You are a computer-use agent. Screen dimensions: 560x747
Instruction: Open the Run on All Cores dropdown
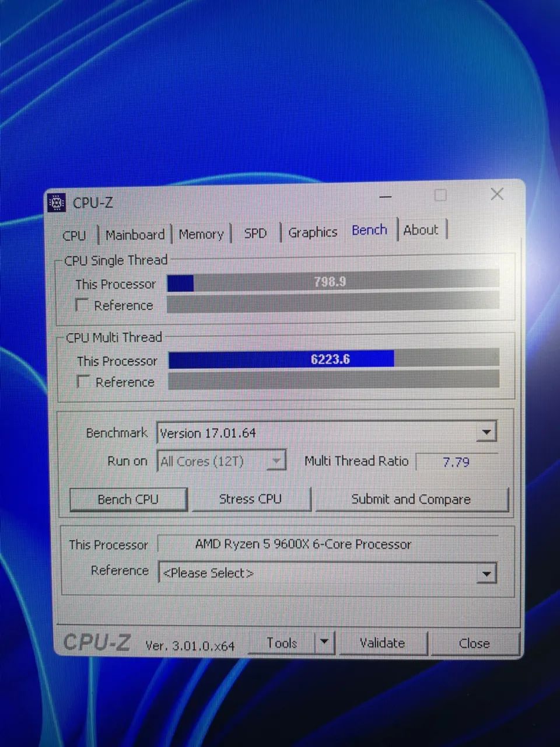click(221, 461)
